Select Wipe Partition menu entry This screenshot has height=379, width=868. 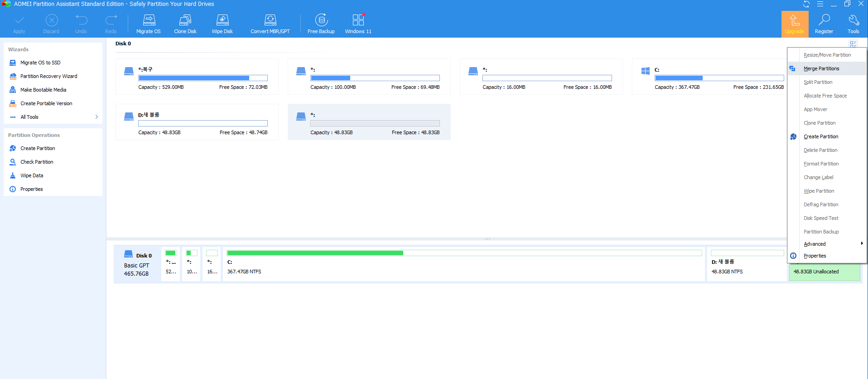pyautogui.click(x=827, y=191)
